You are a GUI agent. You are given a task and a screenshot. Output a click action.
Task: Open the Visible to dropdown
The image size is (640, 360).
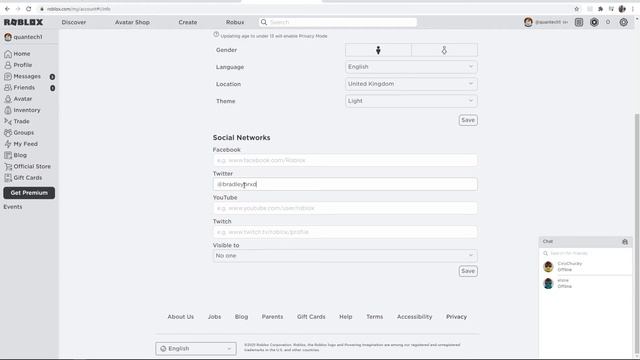point(345,256)
